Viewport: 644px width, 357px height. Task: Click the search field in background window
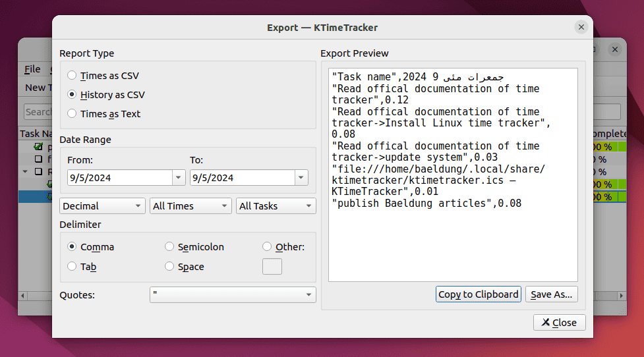38,111
